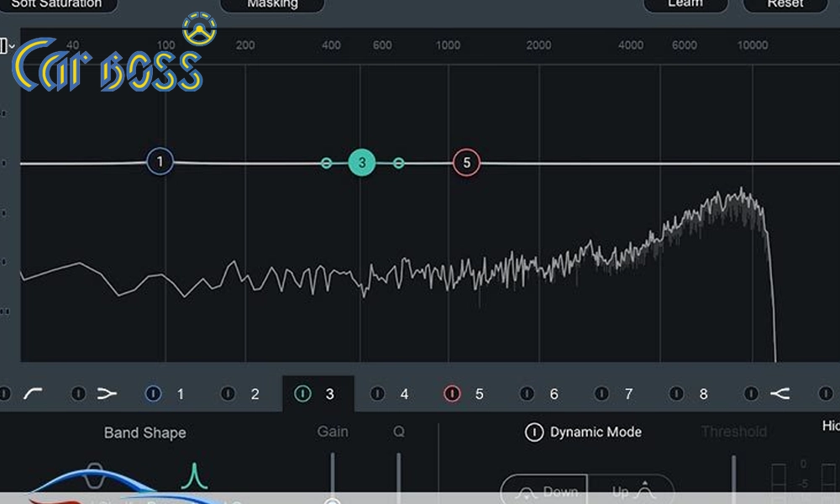This screenshot has width=840, height=504.
Task: Open the band 4 tab
Action: click(405, 394)
